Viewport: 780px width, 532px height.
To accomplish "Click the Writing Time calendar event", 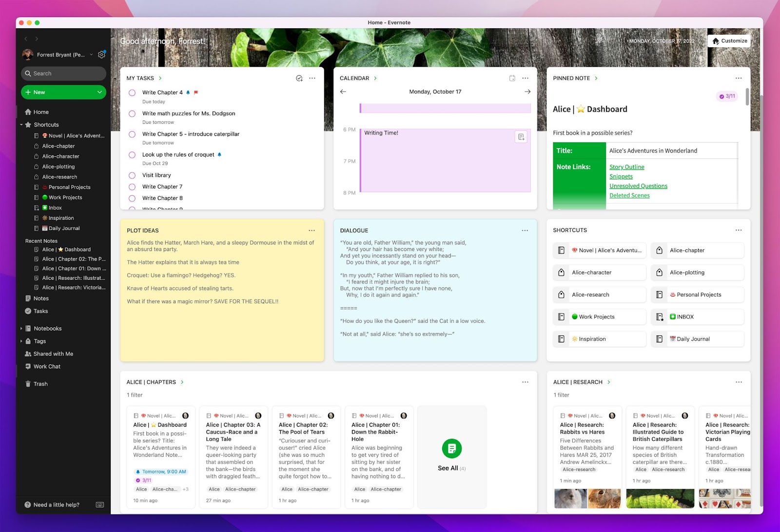I will pos(445,160).
